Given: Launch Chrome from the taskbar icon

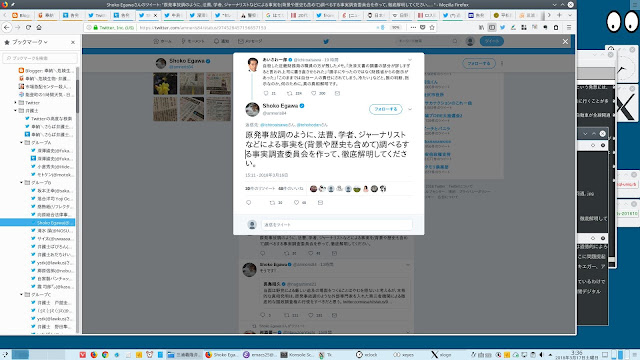Looking at the screenshot, I should [105, 355].
